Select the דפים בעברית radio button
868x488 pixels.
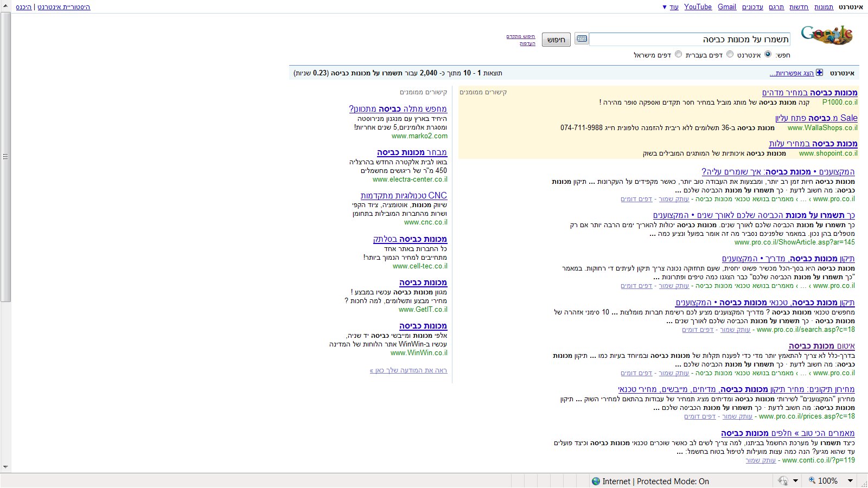tap(730, 54)
